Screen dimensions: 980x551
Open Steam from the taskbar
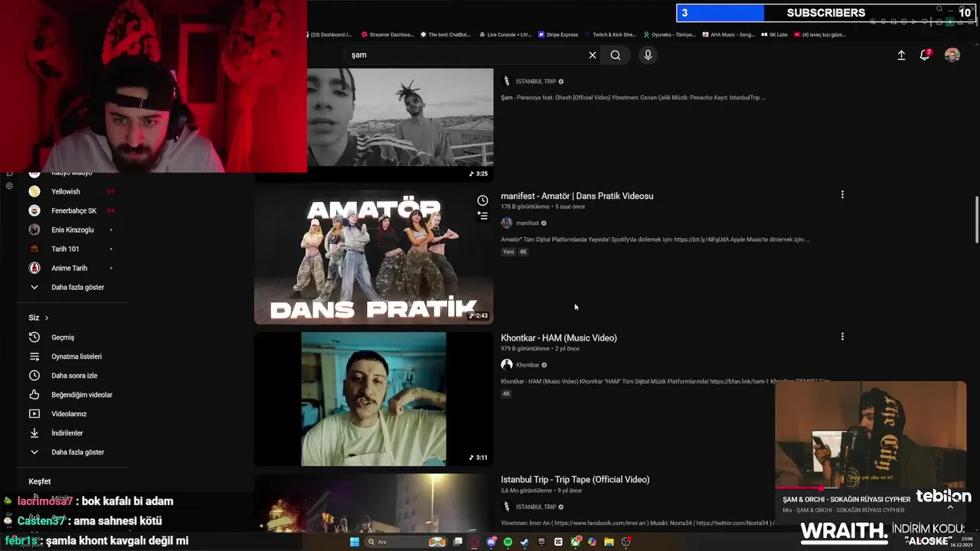tap(524, 542)
